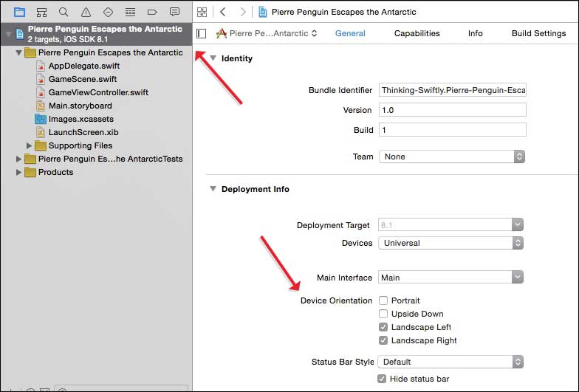Enable the Portrait orientation checkbox
579x392 pixels.
pyautogui.click(x=383, y=300)
